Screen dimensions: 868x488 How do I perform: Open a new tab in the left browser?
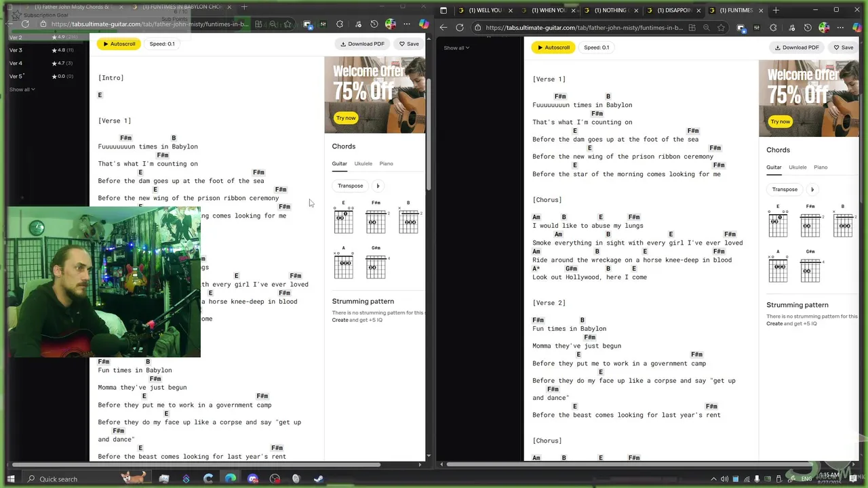coord(244,7)
